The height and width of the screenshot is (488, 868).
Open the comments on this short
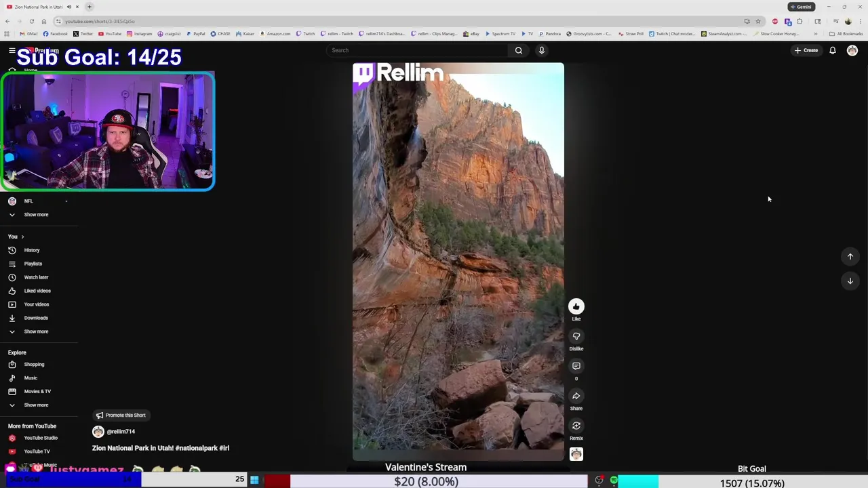576,366
